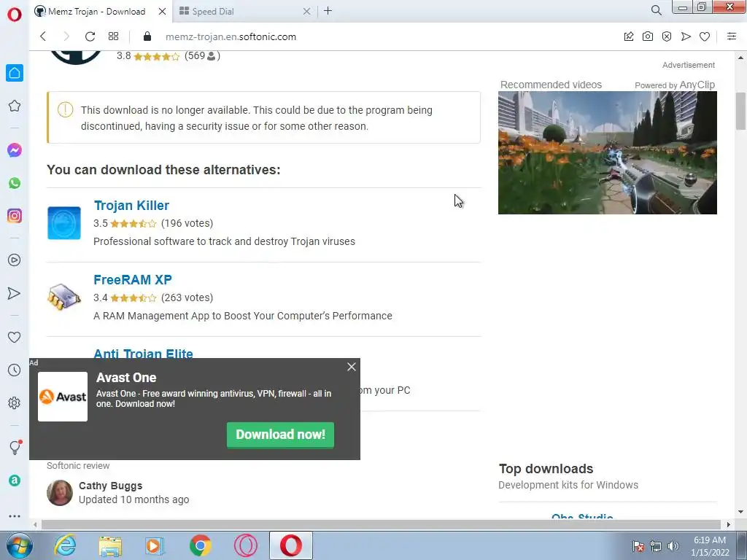Open ad blocker shield icon

(x=667, y=36)
